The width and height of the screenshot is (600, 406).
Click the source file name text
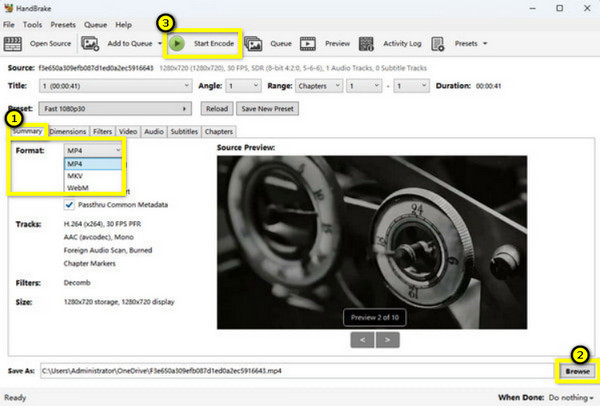pos(96,68)
